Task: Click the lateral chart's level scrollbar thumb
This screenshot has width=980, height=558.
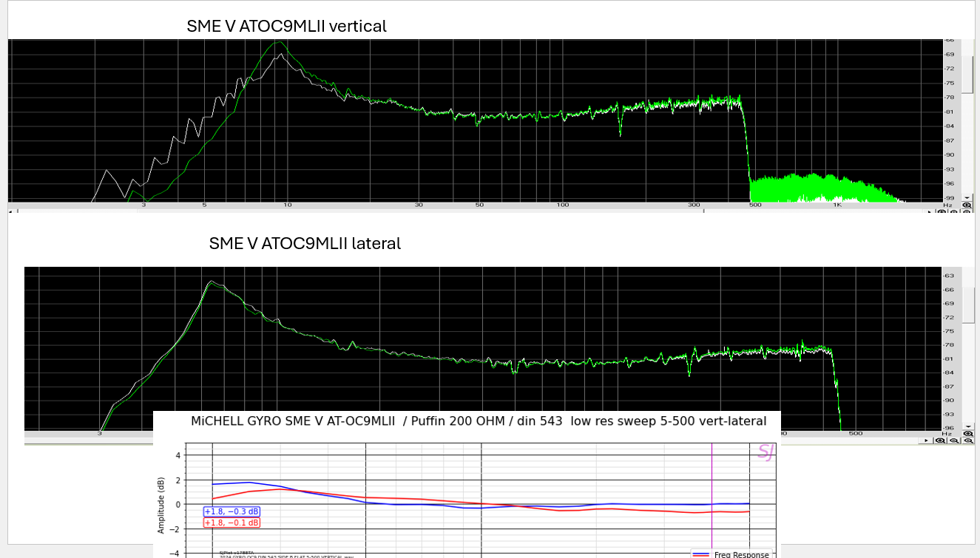Action: (968, 305)
